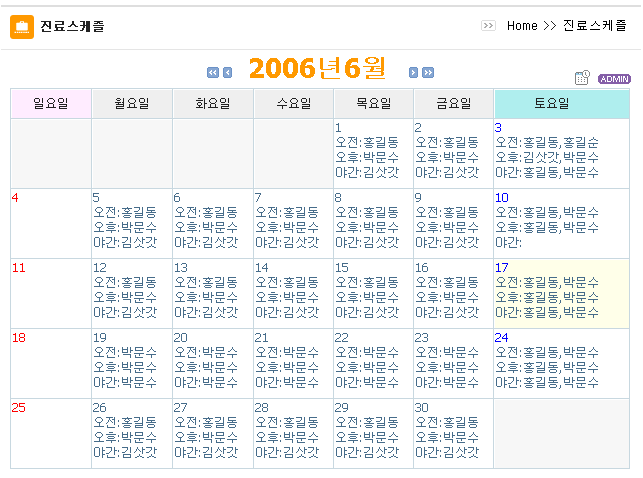Click date 21 in the calendar
643x478 pixels.
click(262, 338)
